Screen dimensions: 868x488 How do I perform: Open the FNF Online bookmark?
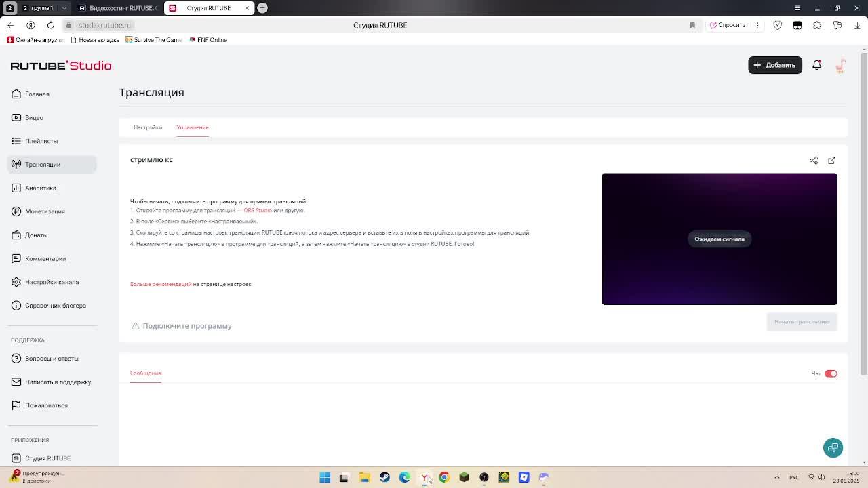click(x=208, y=40)
